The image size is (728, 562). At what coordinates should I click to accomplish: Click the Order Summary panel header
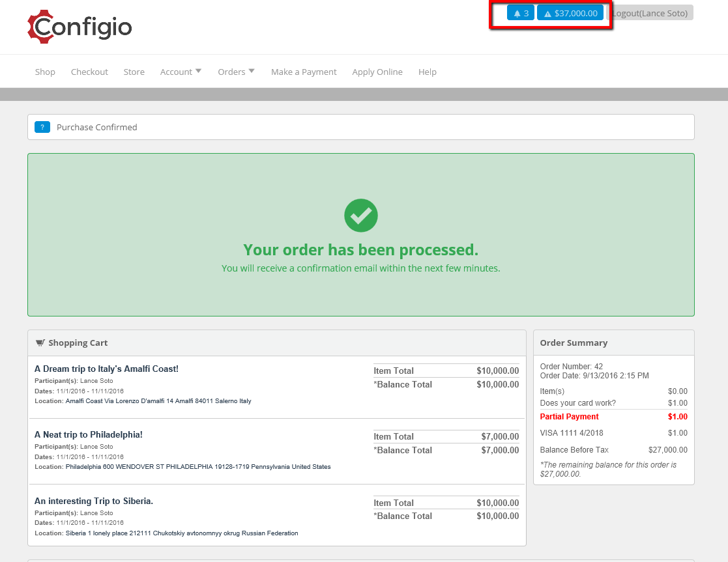[x=614, y=343]
